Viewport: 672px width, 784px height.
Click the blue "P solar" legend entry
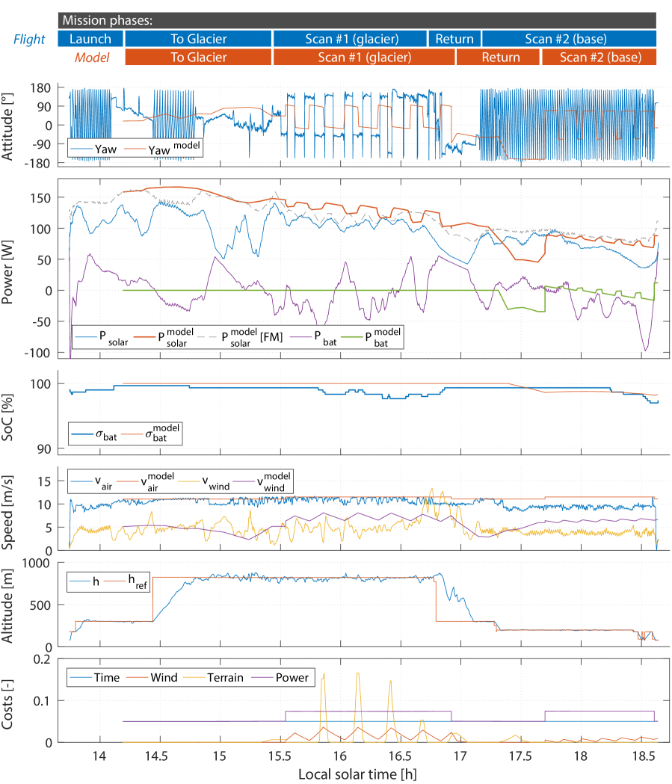(102, 338)
